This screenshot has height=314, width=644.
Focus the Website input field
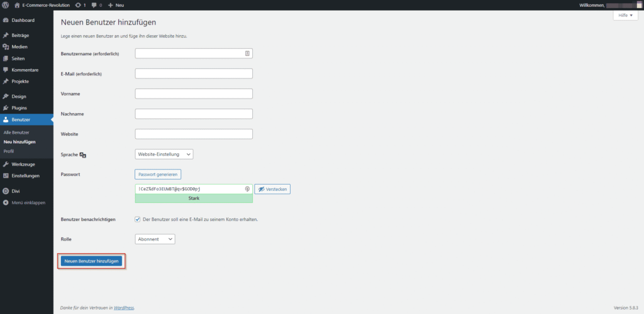194,134
